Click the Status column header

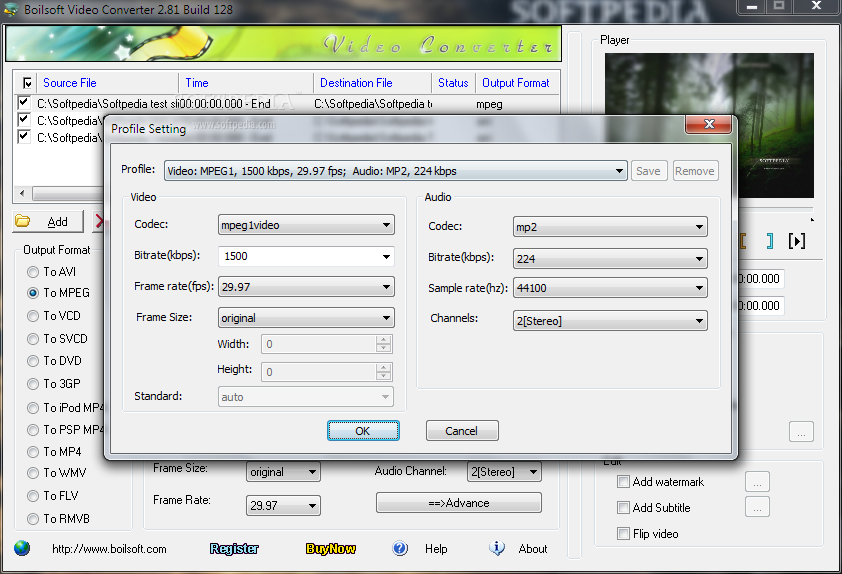pyautogui.click(x=453, y=83)
